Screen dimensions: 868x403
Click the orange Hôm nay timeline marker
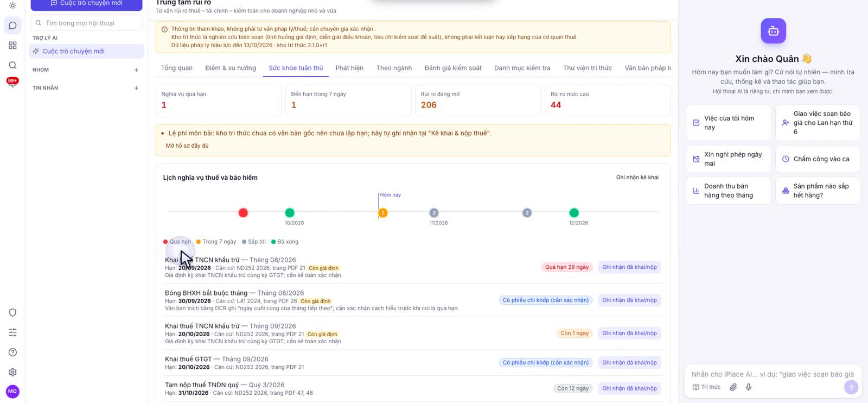point(382,212)
